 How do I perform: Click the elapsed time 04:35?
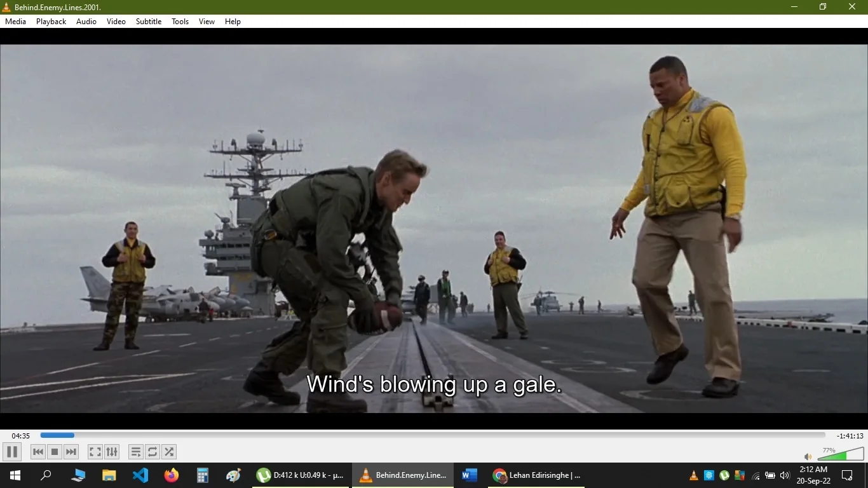click(21, 436)
